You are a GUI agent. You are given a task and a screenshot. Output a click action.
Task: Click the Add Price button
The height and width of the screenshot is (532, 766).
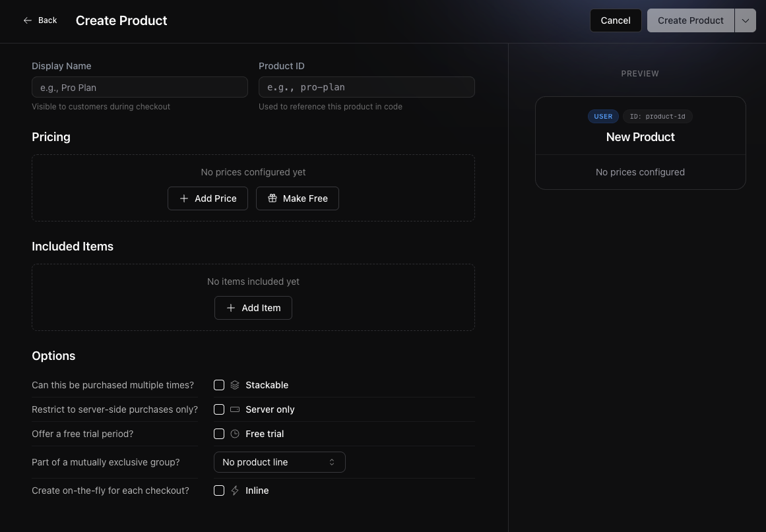pyautogui.click(x=208, y=198)
